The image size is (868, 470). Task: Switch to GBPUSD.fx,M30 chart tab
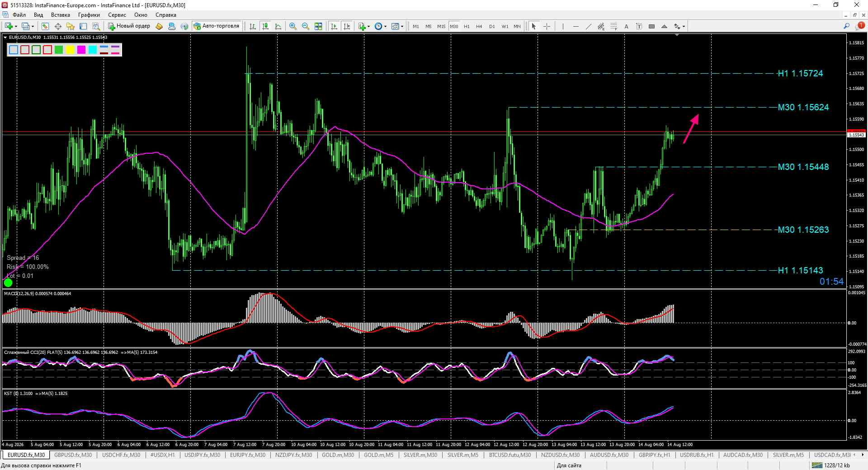point(73,455)
